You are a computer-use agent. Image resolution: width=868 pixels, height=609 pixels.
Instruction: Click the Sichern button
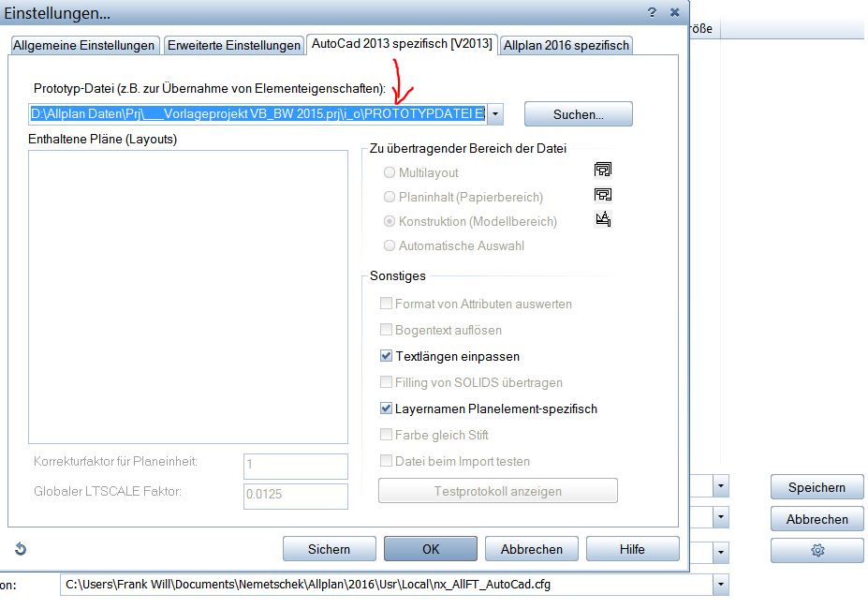coord(329,549)
